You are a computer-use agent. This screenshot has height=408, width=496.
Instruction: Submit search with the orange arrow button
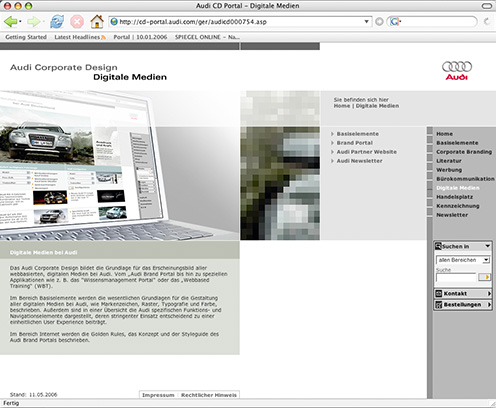pos(484,277)
